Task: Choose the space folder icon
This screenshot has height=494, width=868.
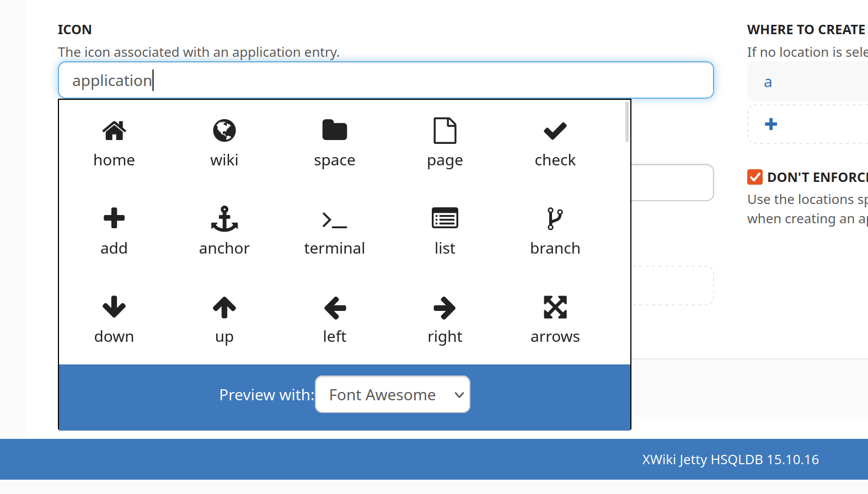Action: [x=335, y=131]
